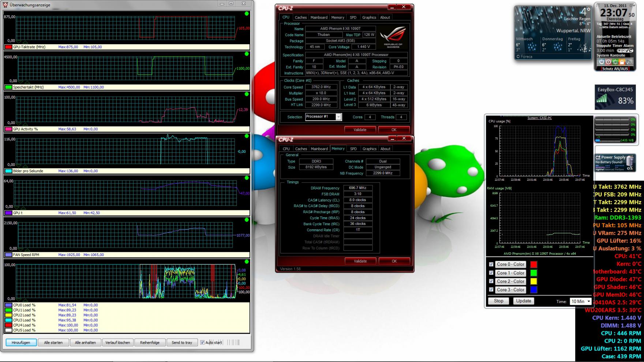Click the red restart icon in System Kontrolle
Viewport: 644px width, 362px height.
[608, 62]
